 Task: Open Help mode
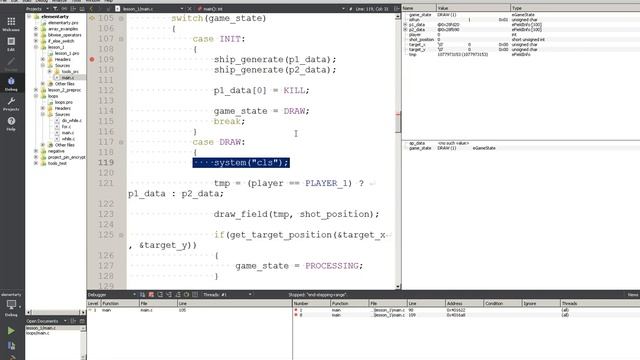(11, 124)
